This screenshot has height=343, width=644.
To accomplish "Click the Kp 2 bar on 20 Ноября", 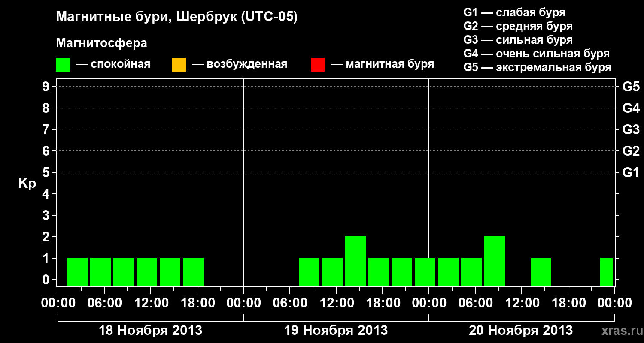I will (x=495, y=261).
